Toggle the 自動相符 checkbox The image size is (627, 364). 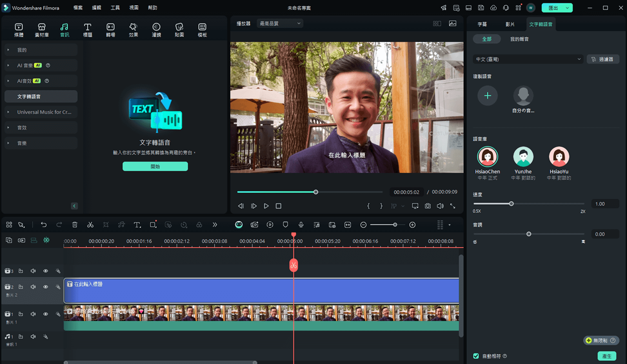point(476,356)
